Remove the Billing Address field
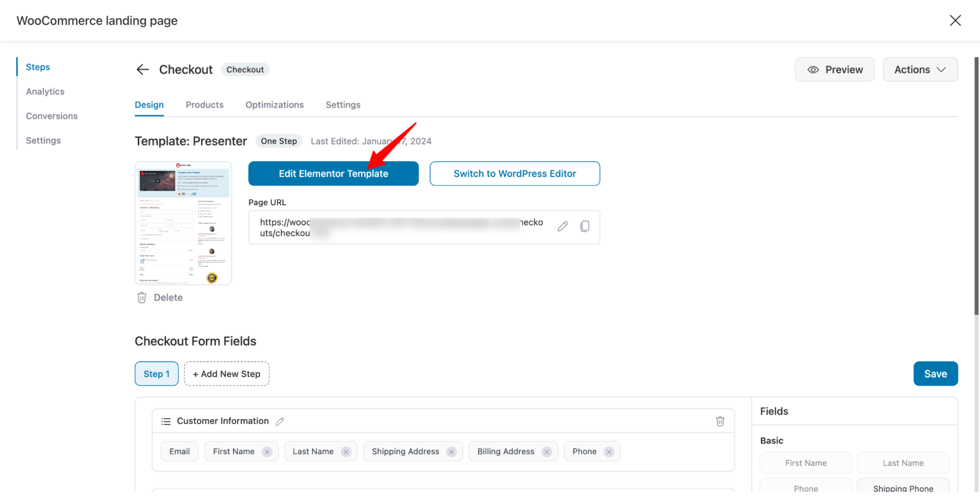The width and height of the screenshot is (980, 503). click(x=547, y=451)
